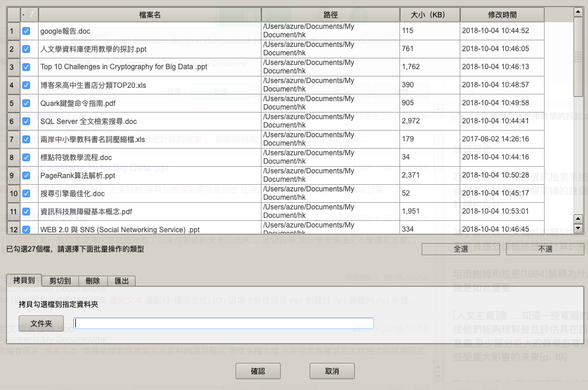Switch to the 剪切到 tab
Viewport: 588px width, 390px height.
pyautogui.click(x=60, y=280)
